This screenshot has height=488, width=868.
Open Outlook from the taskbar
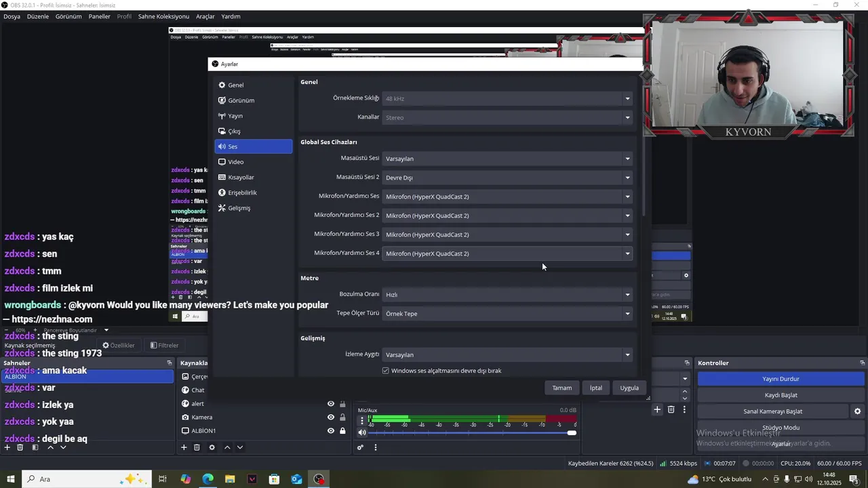296,479
